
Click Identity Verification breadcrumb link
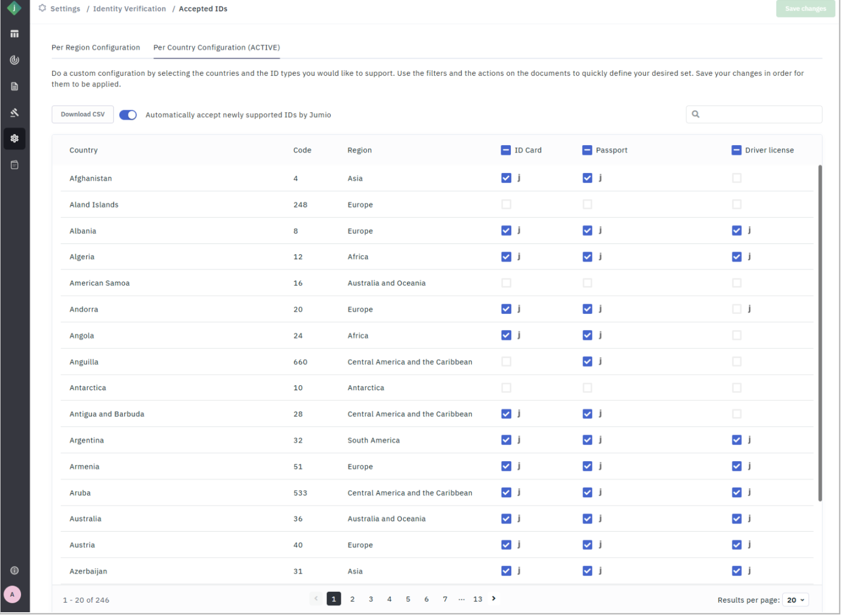coord(130,9)
